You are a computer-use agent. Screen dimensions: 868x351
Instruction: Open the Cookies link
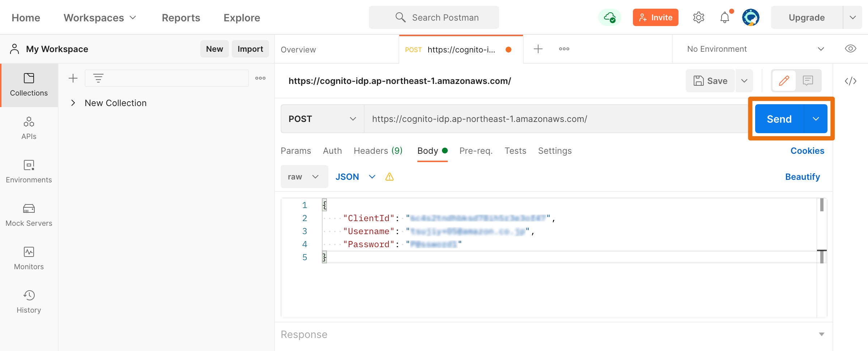pos(807,151)
